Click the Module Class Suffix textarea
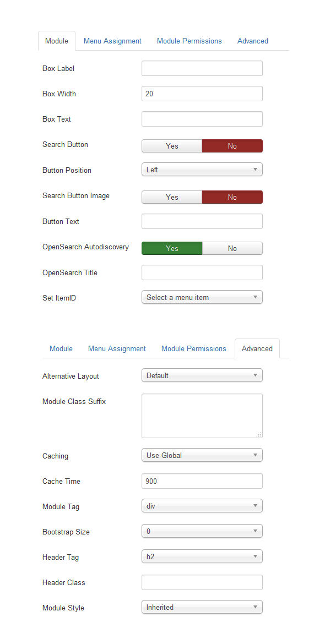This screenshot has width=325, height=644. click(202, 416)
